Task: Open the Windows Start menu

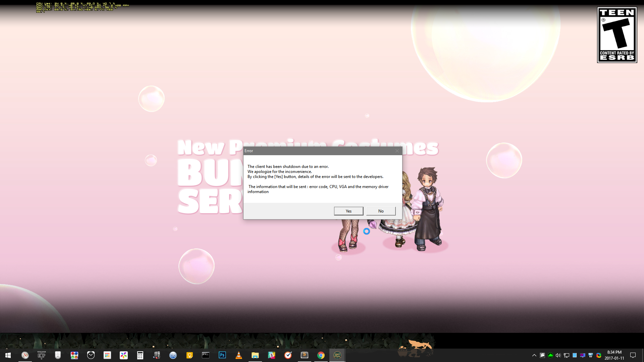Action: click(x=8, y=355)
